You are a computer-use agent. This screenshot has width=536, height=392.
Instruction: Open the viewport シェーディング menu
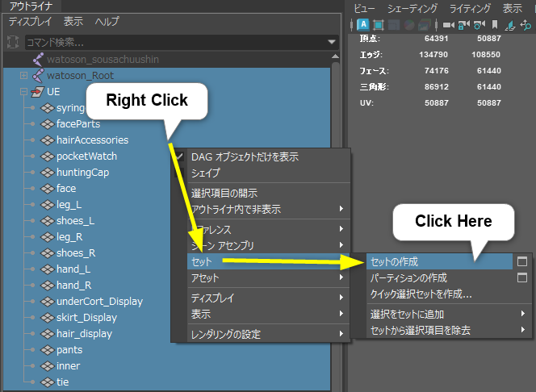pos(412,8)
